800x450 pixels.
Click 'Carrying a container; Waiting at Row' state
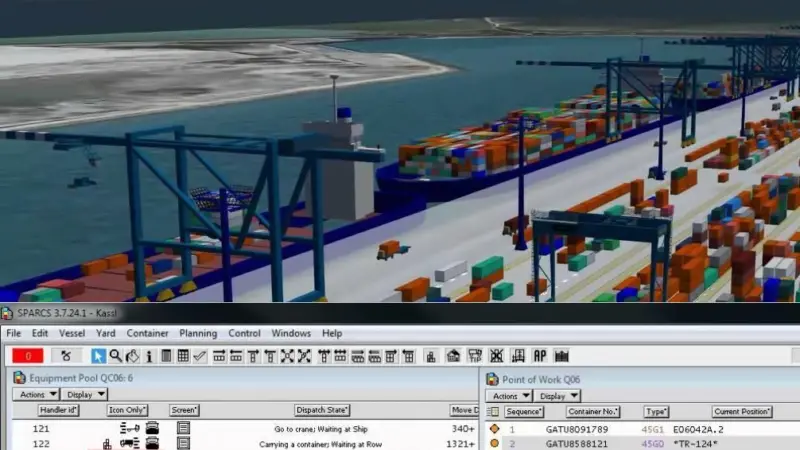click(320, 444)
